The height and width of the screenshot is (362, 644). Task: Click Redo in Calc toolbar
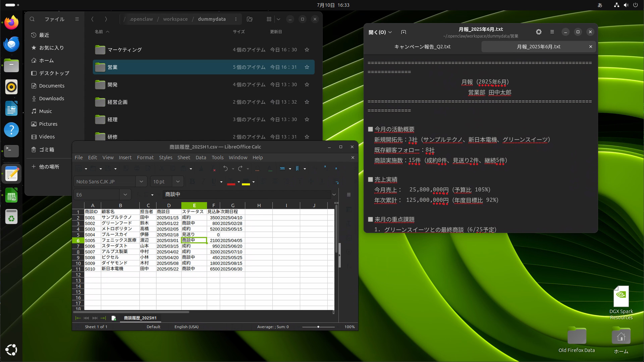point(240,168)
